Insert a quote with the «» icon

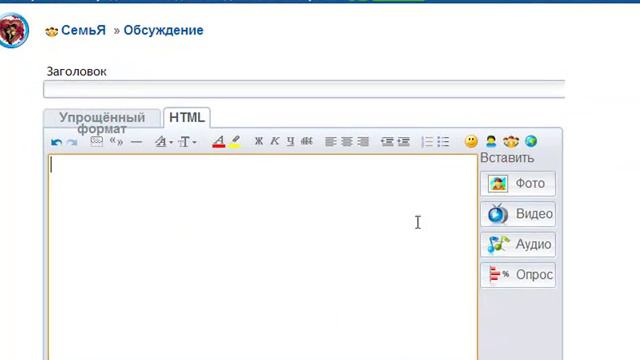pyautogui.click(x=116, y=141)
